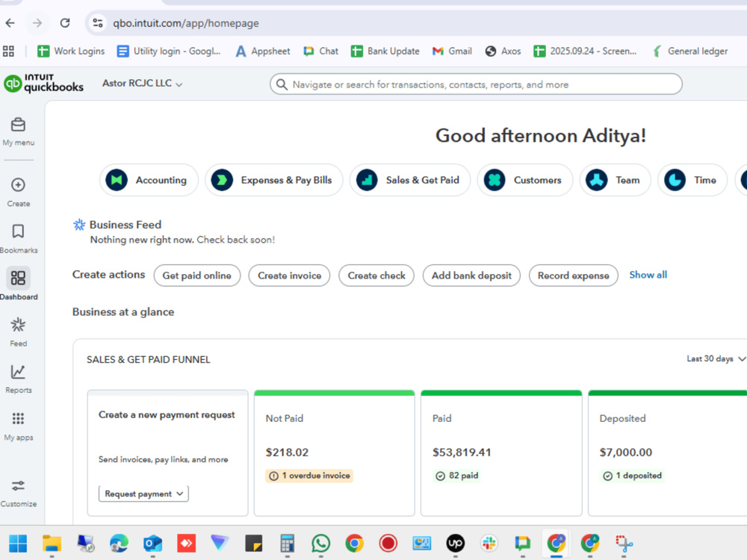Open Reports from the sidebar

[18, 379]
